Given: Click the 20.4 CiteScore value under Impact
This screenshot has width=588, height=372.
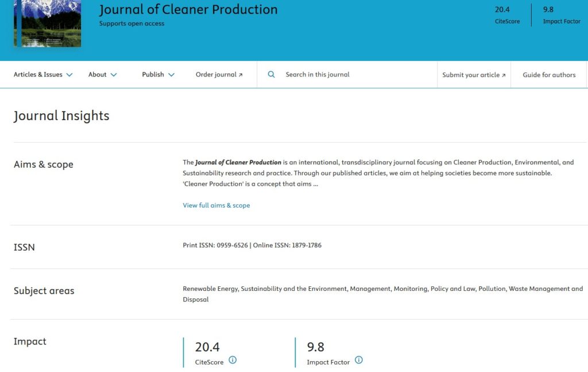Looking at the screenshot, I should pos(207,347).
